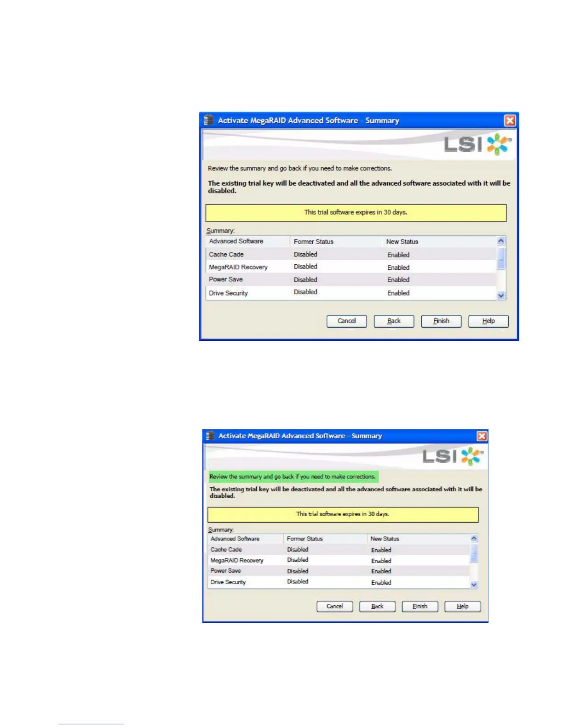Click Back in the upper Summary dialog
Image resolution: width=563 pixels, height=728 pixels.
pos(394,321)
